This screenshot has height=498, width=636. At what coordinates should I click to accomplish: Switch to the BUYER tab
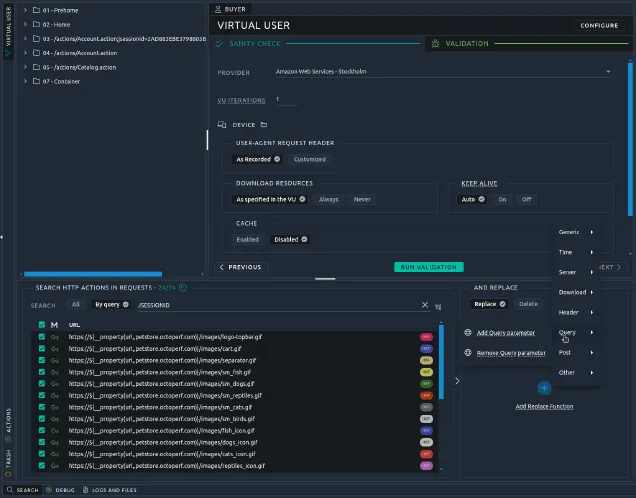pos(230,9)
